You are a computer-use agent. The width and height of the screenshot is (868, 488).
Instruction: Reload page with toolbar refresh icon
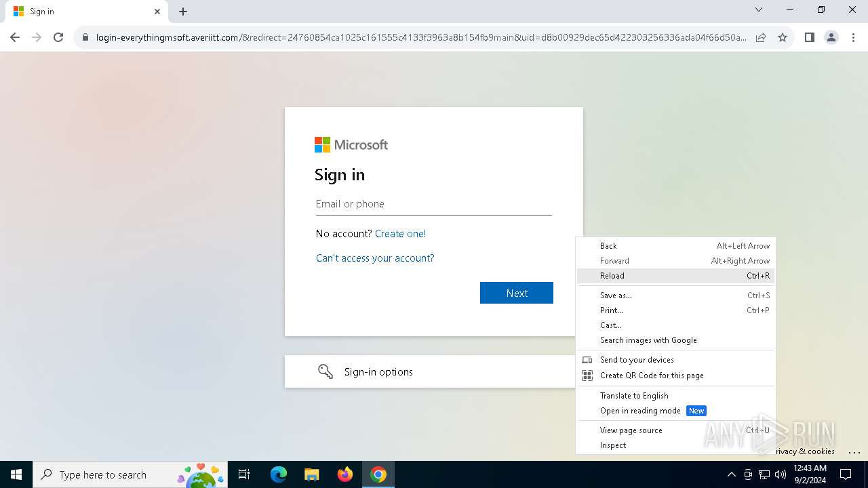click(x=58, y=37)
